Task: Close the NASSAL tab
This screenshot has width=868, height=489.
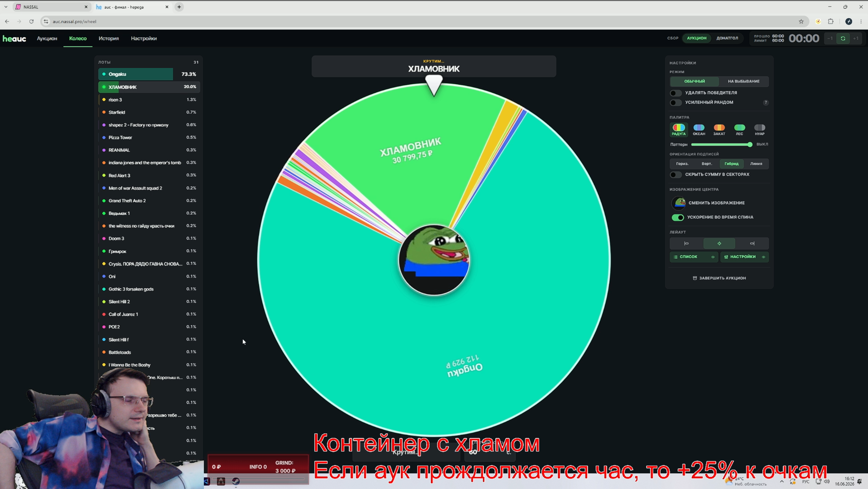Action: 86,7
